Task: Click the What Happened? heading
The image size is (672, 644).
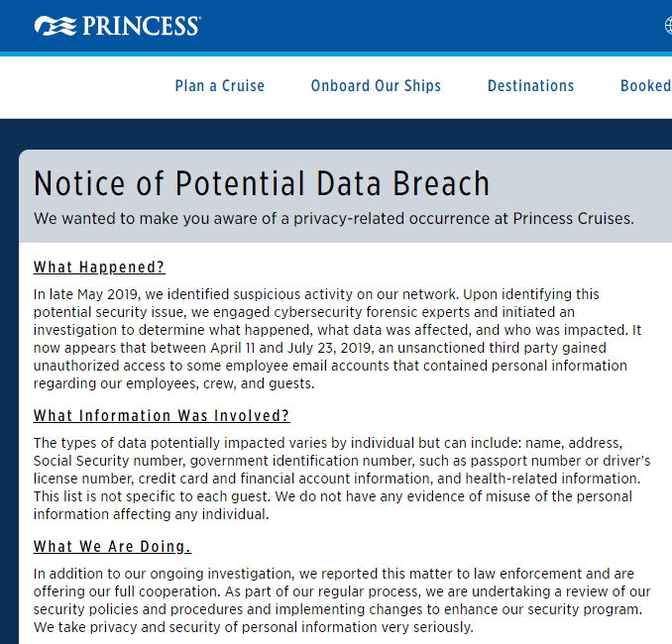Action: [99, 268]
